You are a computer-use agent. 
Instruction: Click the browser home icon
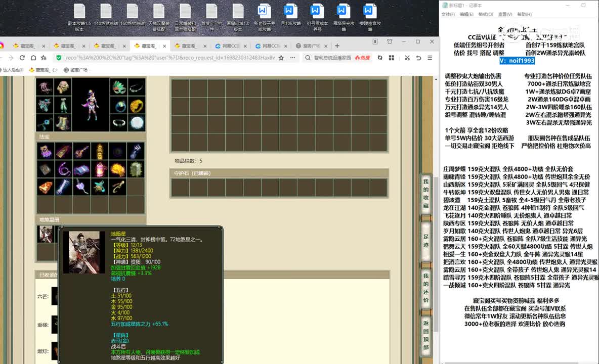point(33,58)
